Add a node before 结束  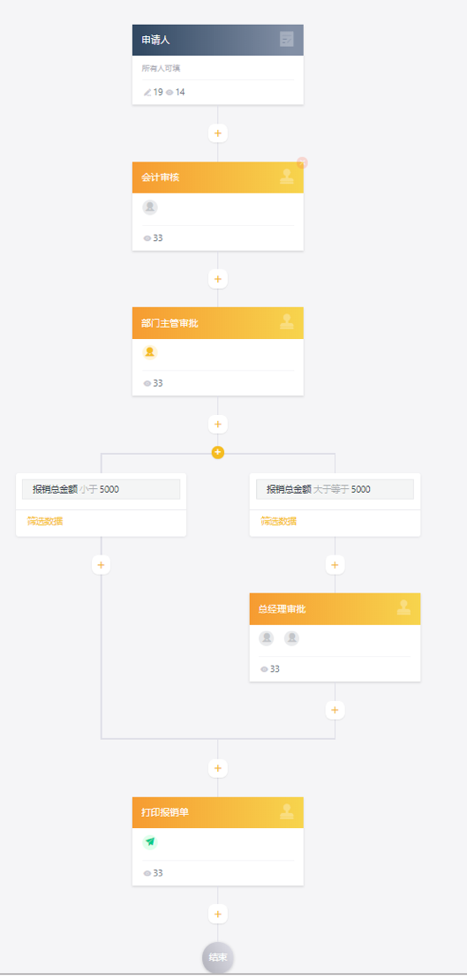(x=217, y=914)
